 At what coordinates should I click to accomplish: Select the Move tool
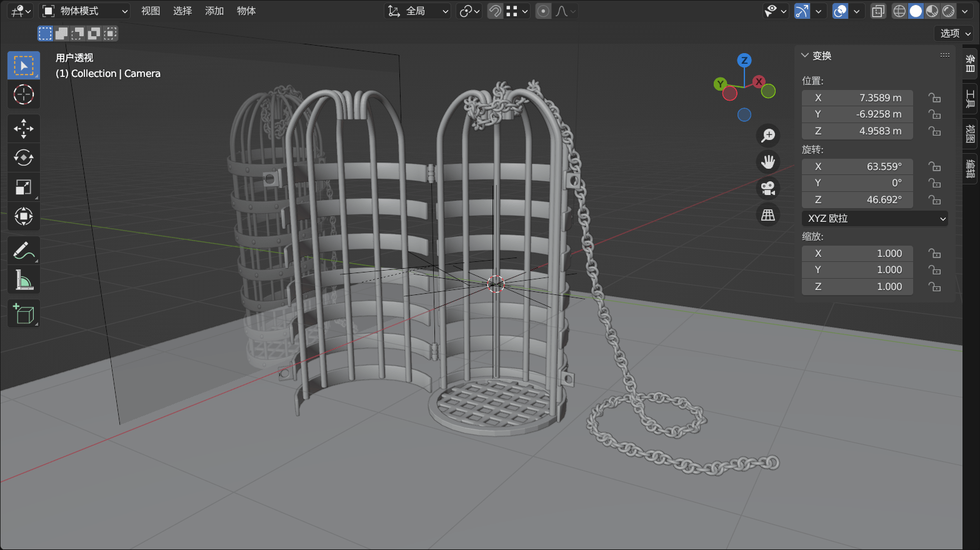[x=24, y=129]
